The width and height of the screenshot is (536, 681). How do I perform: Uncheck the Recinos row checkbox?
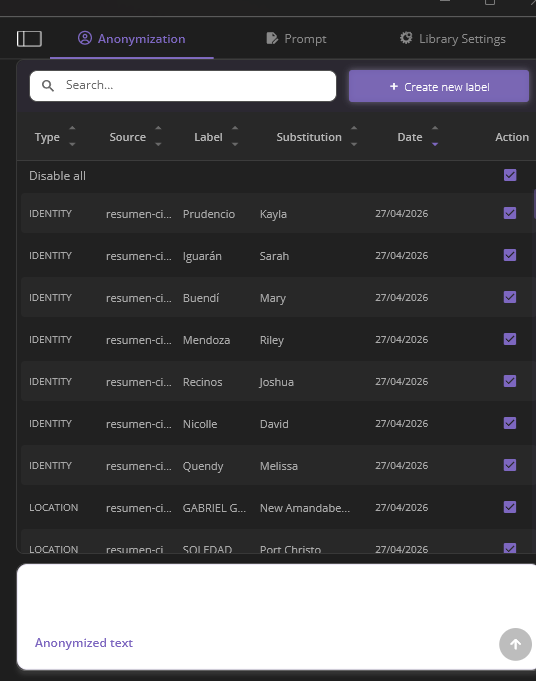pyautogui.click(x=510, y=381)
